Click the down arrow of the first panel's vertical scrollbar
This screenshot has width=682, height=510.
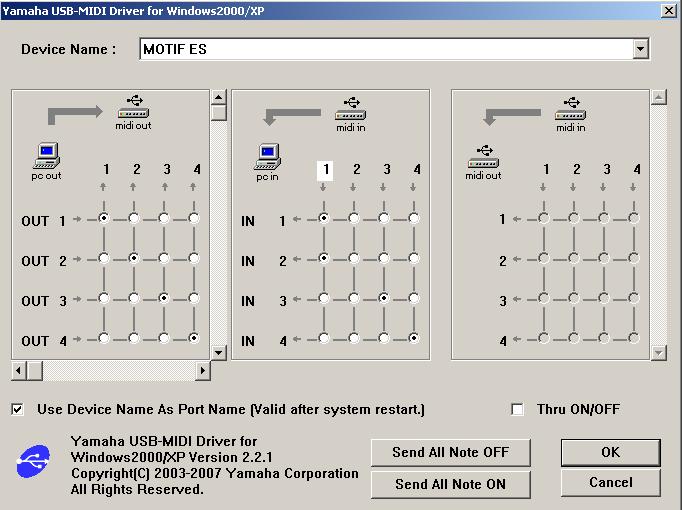[218, 352]
